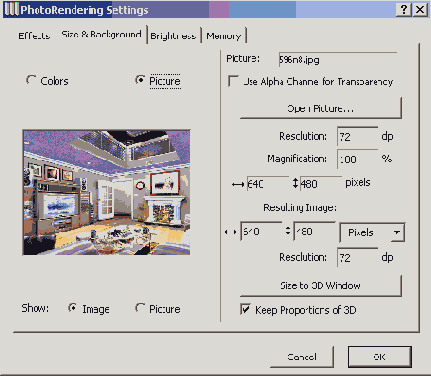Close the PhotoRendering Settings dialog
The image size is (431, 376).
click(x=420, y=9)
